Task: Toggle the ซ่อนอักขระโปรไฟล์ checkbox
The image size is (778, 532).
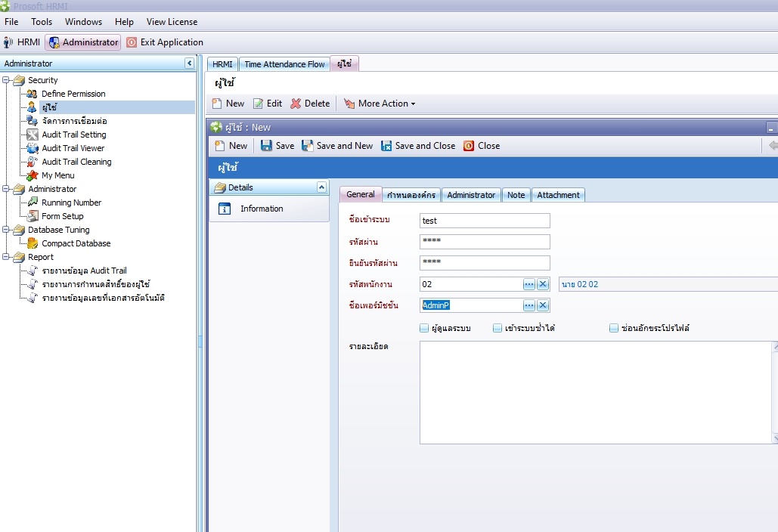Action: pyautogui.click(x=614, y=328)
